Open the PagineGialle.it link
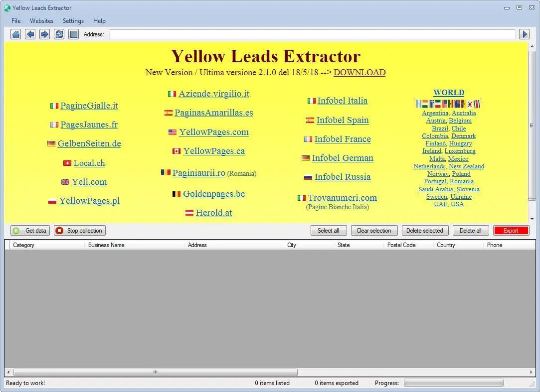This screenshot has width=540, height=392. click(x=89, y=106)
